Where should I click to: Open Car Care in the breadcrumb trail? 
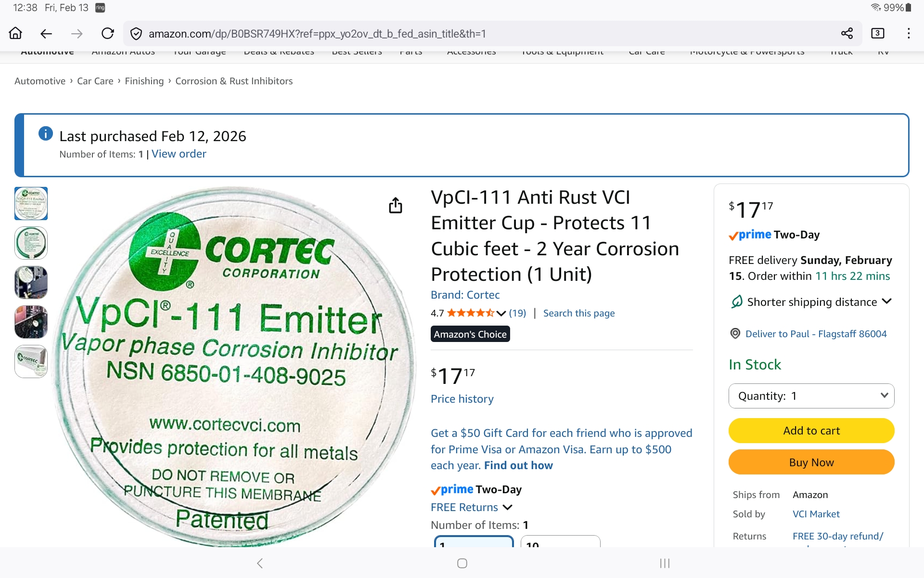(95, 81)
